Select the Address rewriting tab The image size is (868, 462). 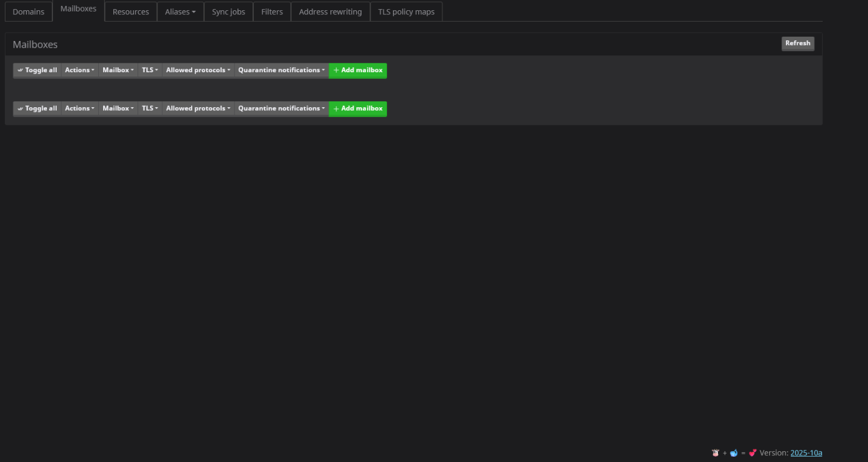click(x=330, y=12)
